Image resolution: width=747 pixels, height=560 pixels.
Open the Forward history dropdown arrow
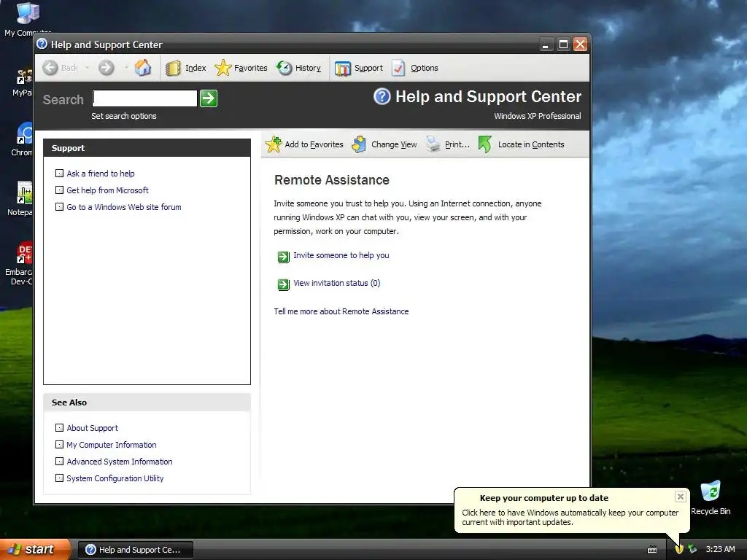coord(126,68)
